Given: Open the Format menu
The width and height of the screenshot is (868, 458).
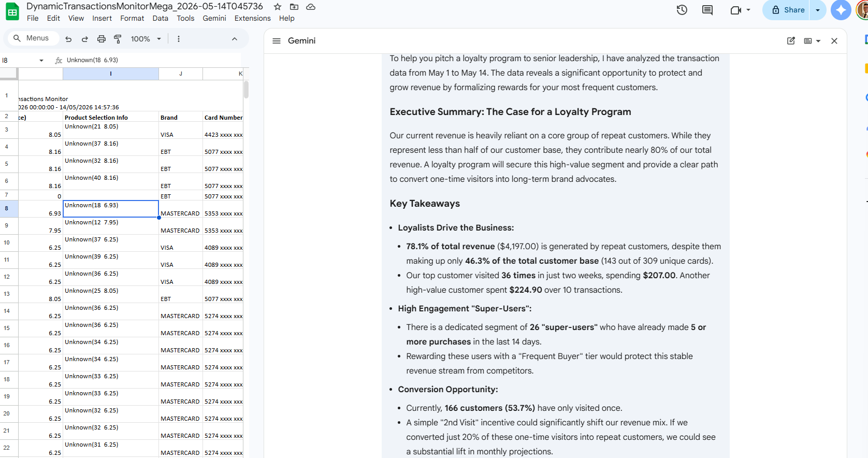Looking at the screenshot, I should click(x=132, y=18).
